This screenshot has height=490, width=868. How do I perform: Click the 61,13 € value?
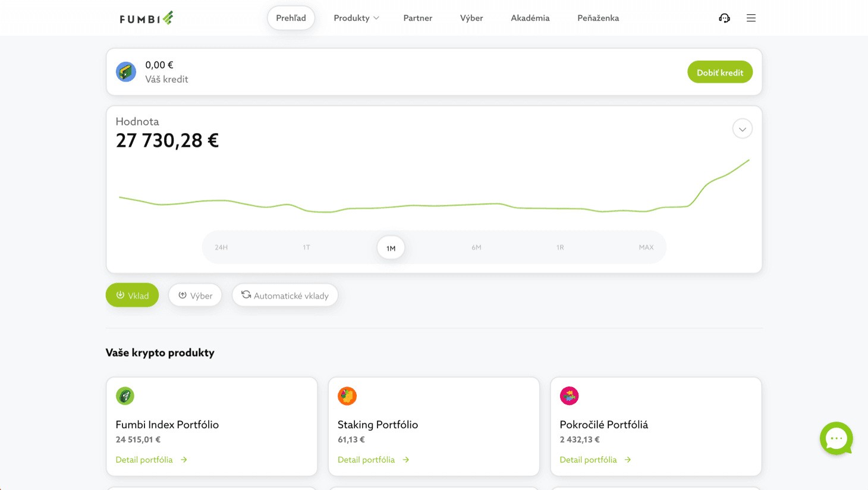(x=351, y=439)
